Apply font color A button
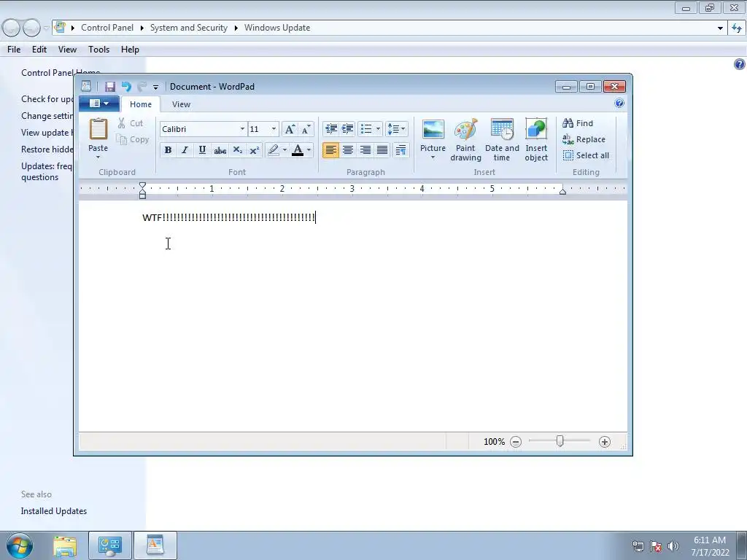 [298, 150]
